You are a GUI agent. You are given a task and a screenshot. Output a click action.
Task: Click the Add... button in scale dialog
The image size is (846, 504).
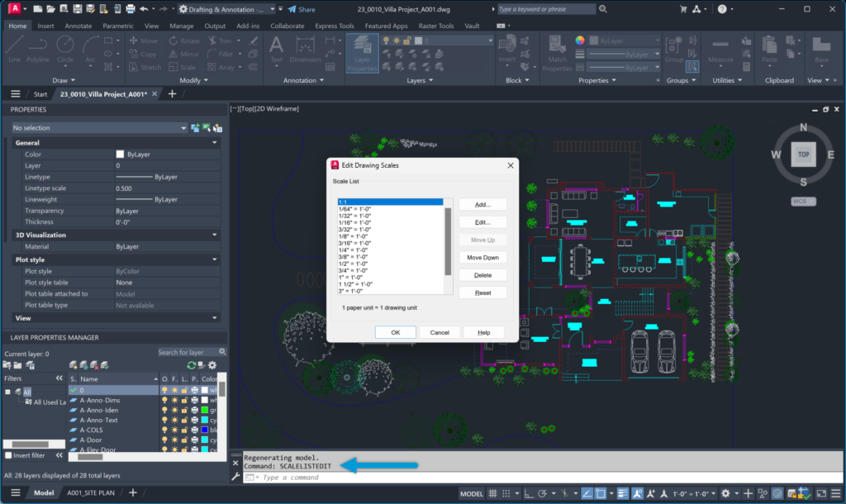[482, 205]
